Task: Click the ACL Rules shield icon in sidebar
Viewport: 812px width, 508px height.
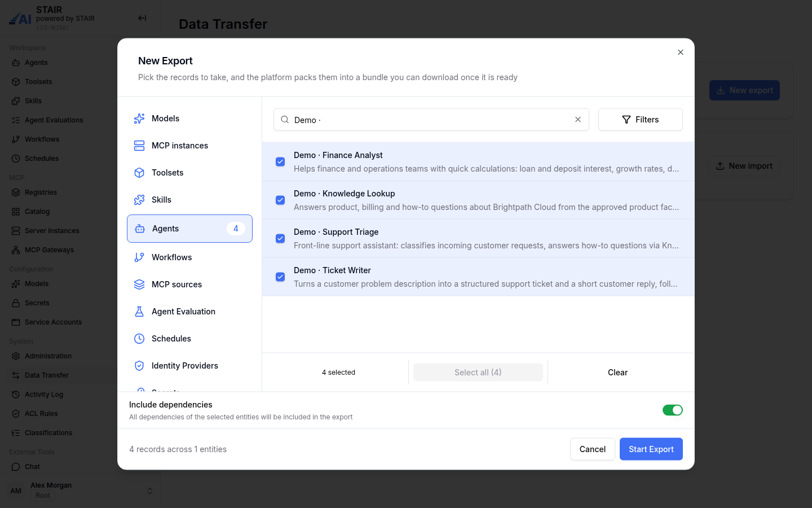Action: coord(16,414)
